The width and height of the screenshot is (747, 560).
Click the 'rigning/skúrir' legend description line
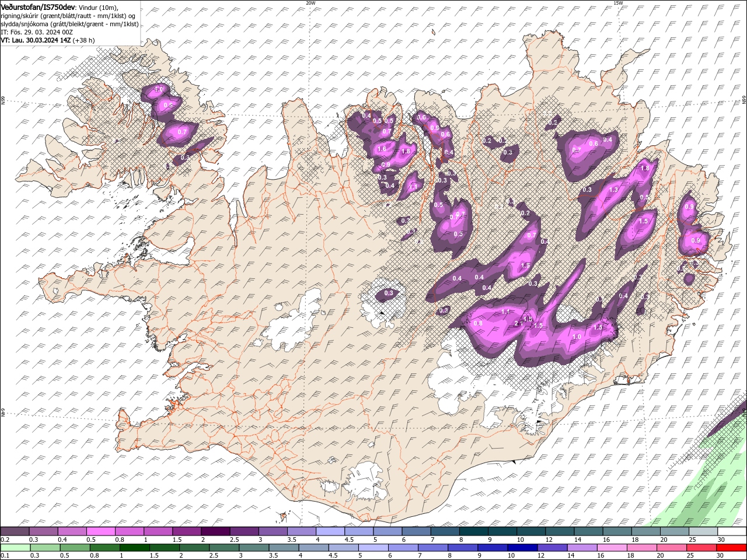point(69,15)
